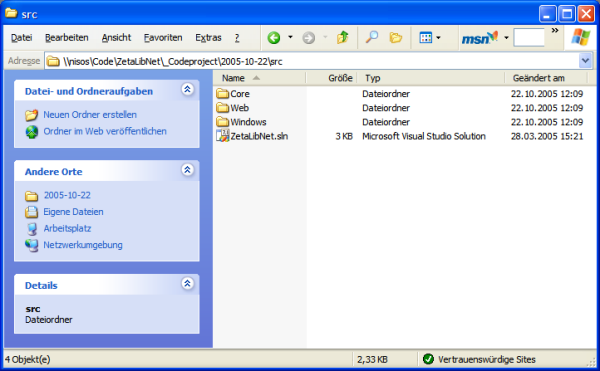Open the Views mode dropdown button

point(430,37)
